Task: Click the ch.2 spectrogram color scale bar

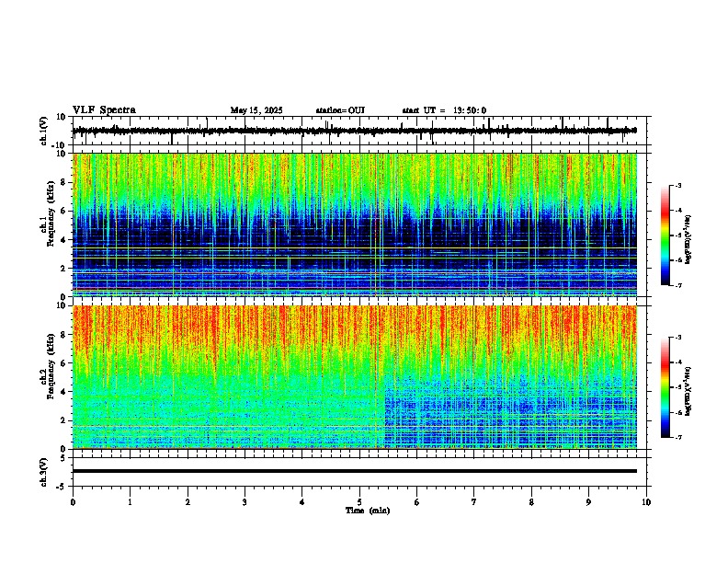Action: point(665,387)
